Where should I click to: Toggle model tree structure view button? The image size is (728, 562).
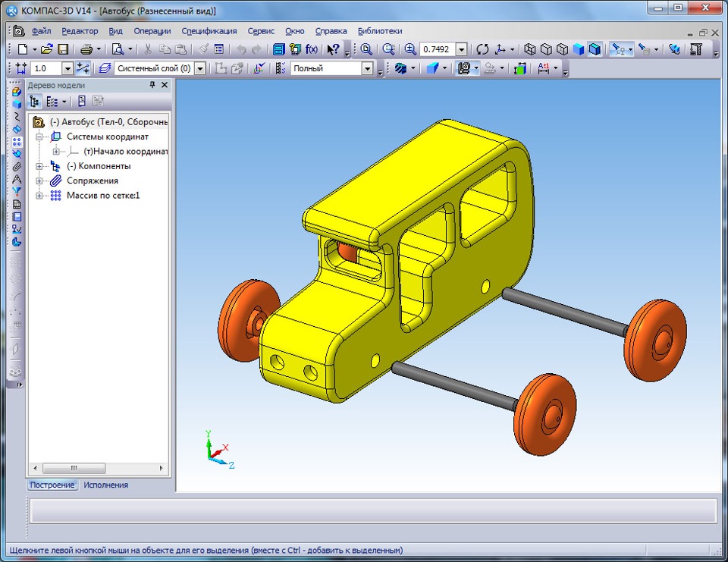(x=34, y=102)
